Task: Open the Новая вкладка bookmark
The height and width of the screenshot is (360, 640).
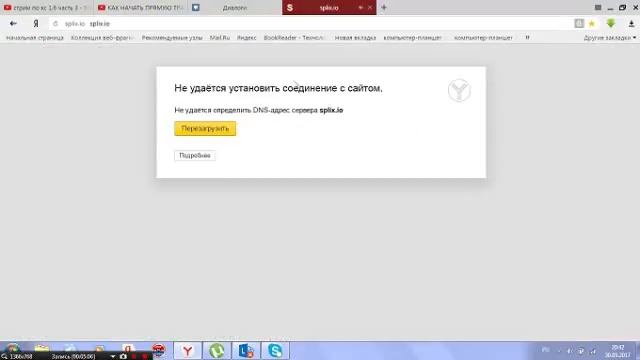Action: tap(355, 38)
